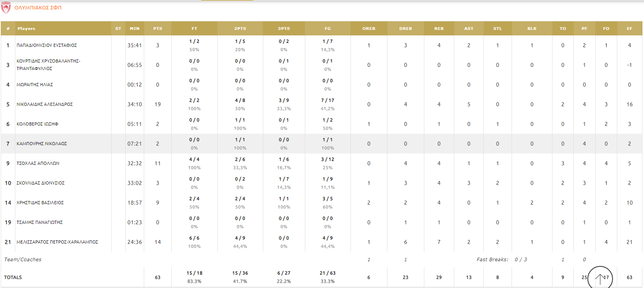Sort by the AST column header
644x288 pixels.
(x=469, y=29)
